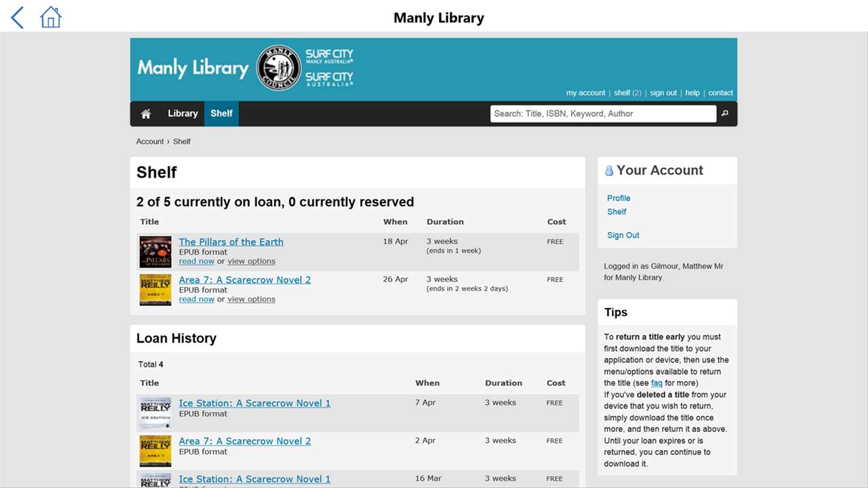
Task: Open on-loan Area 7: A Scarecrow Novel 2
Action: 245,280
